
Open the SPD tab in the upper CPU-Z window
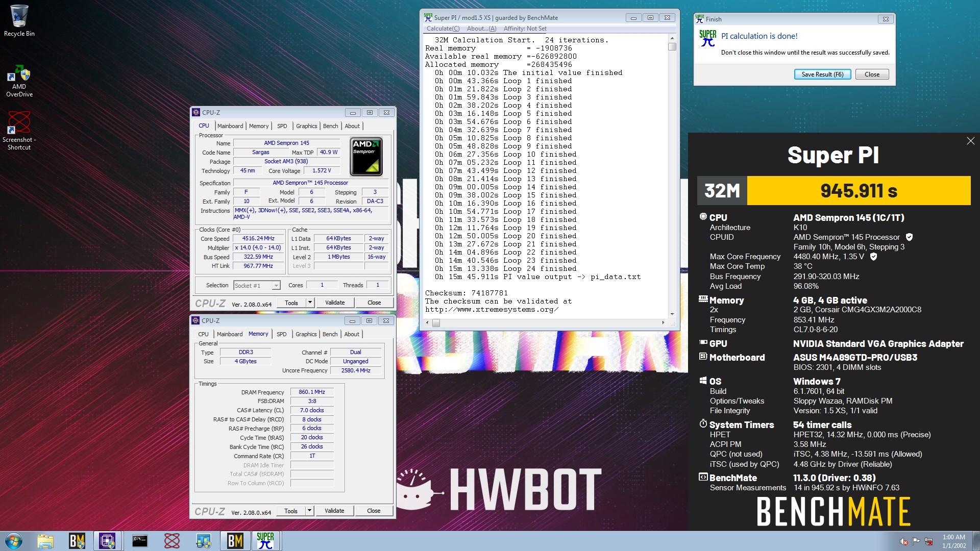(x=282, y=126)
